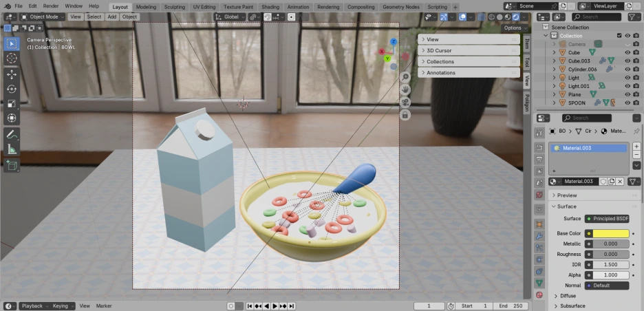Click the remove material slot minus button
The height and width of the screenshot is (311, 644).
pyautogui.click(x=636, y=155)
